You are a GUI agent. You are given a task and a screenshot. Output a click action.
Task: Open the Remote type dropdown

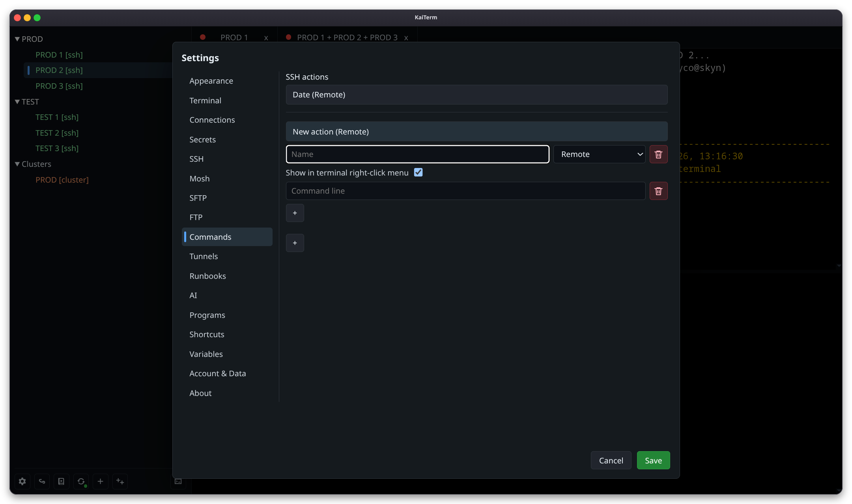[599, 154]
